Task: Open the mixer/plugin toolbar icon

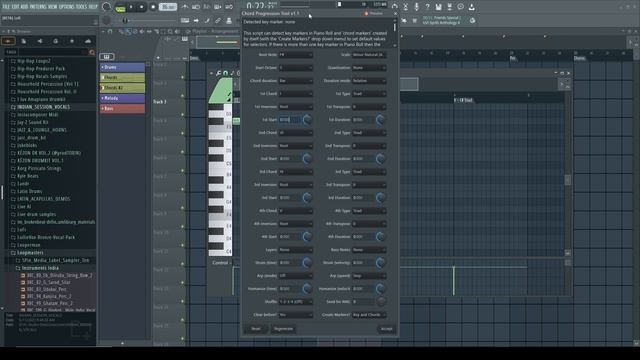Action: tap(229, 20)
